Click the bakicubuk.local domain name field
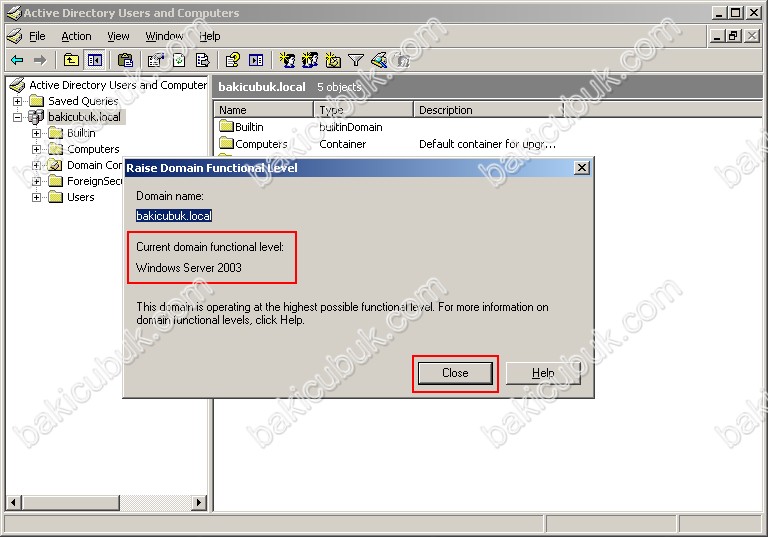768x537 pixels. (x=174, y=216)
